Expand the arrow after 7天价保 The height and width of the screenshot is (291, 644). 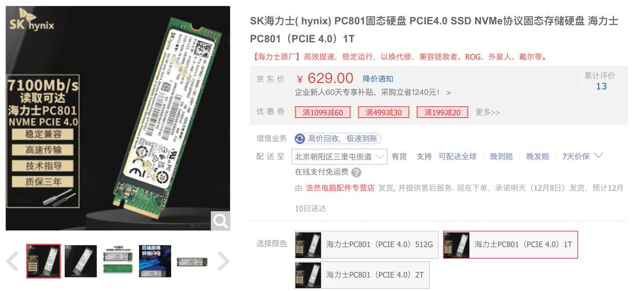tap(599, 156)
